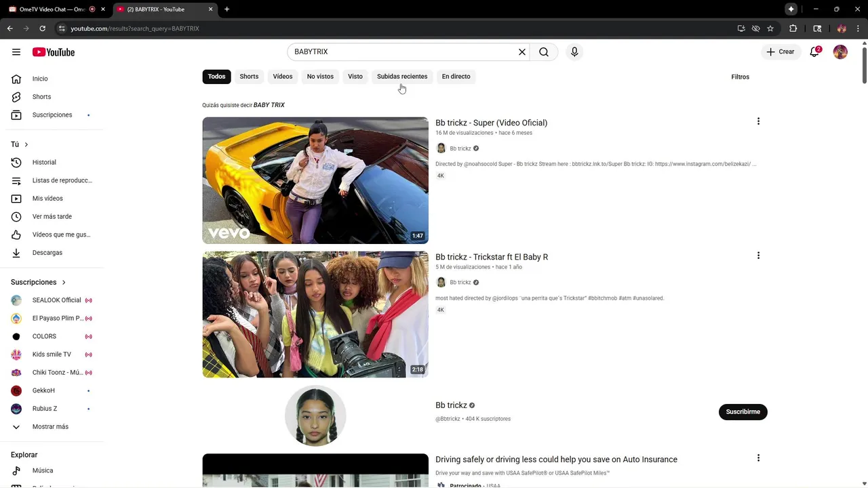Select the En directo filter chip

click(x=456, y=77)
